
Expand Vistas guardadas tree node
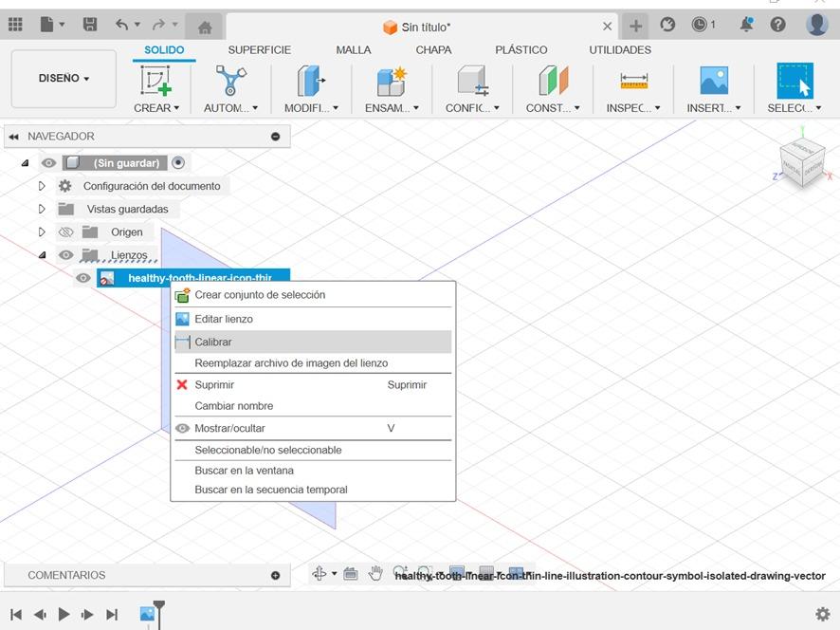click(42, 209)
